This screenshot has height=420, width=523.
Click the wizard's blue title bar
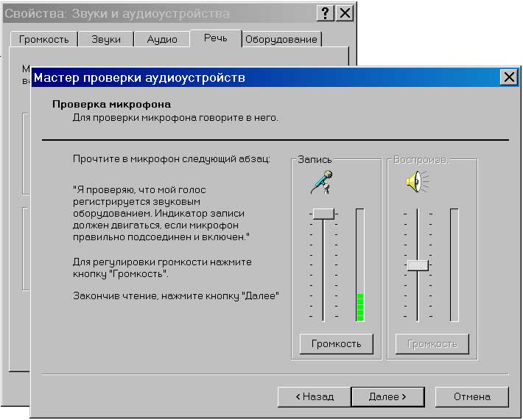tap(258, 77)
